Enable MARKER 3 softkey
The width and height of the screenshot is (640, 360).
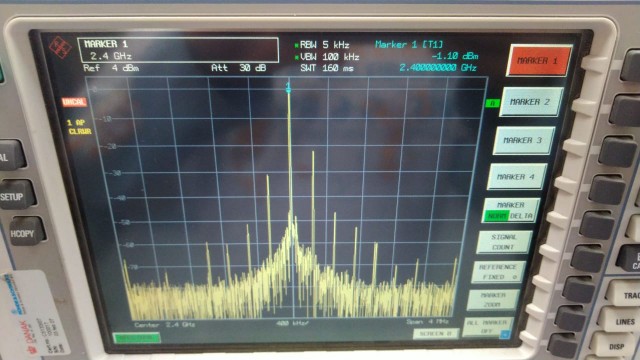[x=522, y=140]
